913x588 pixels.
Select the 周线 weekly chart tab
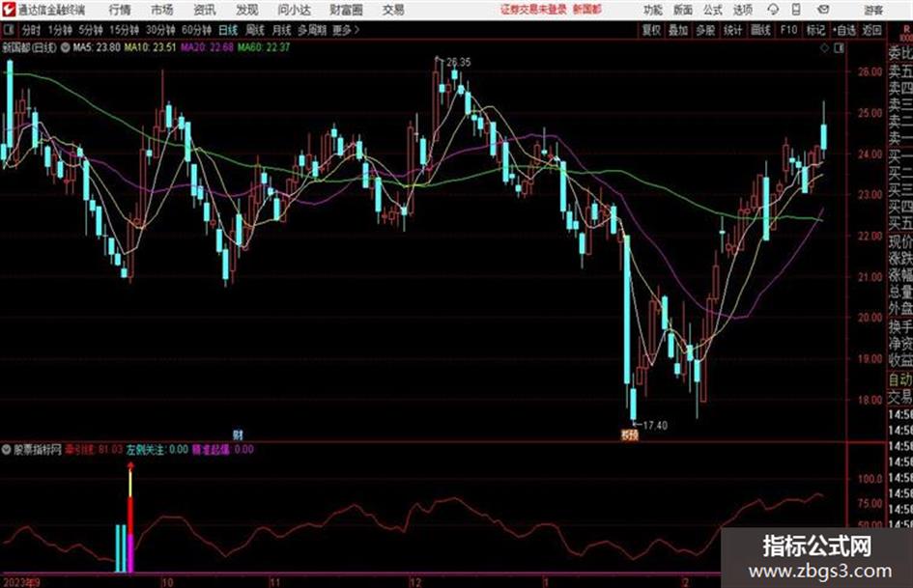pyautogui.click(x=255, y=30)
